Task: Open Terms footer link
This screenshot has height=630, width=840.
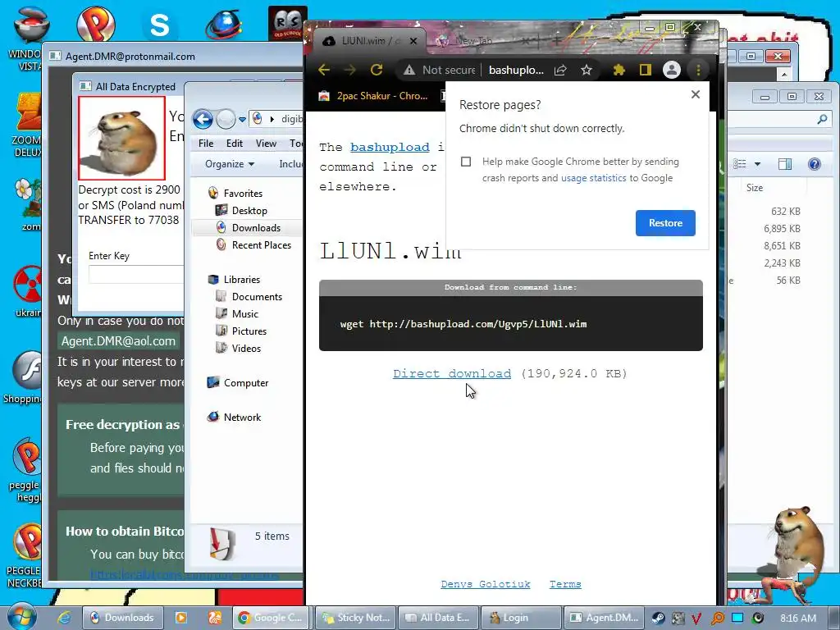Action: pyautogui.click(x=565, y=584)
